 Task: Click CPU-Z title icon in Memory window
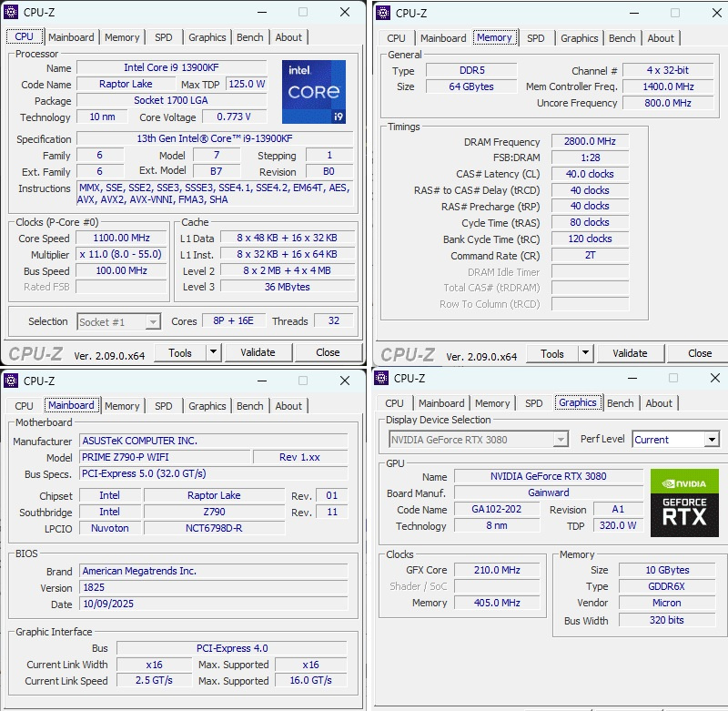[383, 13]
